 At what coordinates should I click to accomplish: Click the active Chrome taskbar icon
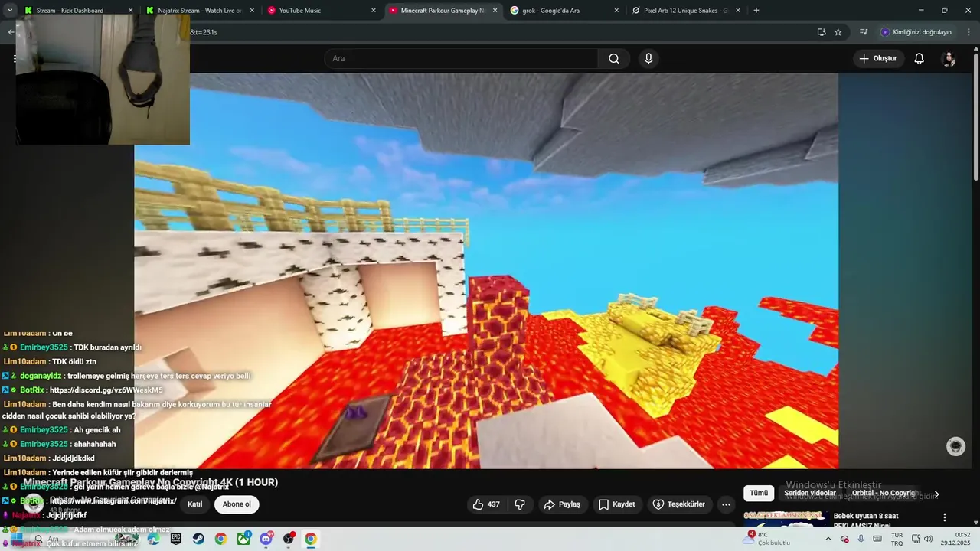(311, 539)
